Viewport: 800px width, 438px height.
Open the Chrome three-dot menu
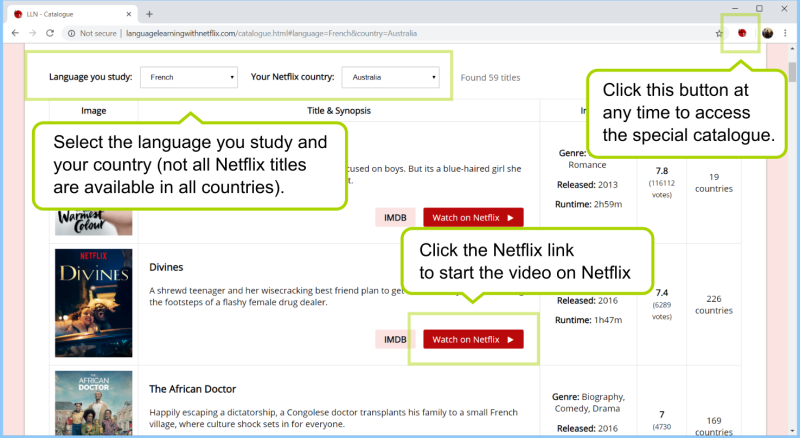click(x=785, y=33)
